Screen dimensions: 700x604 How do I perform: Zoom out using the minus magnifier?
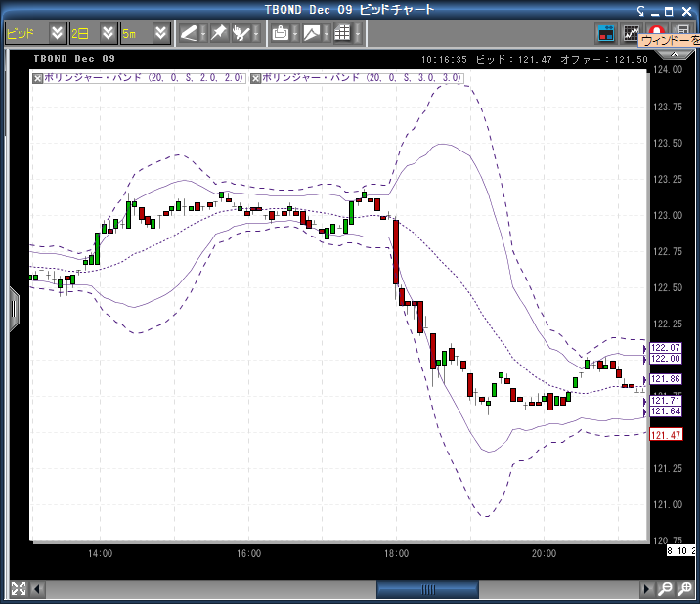point(665,589)
